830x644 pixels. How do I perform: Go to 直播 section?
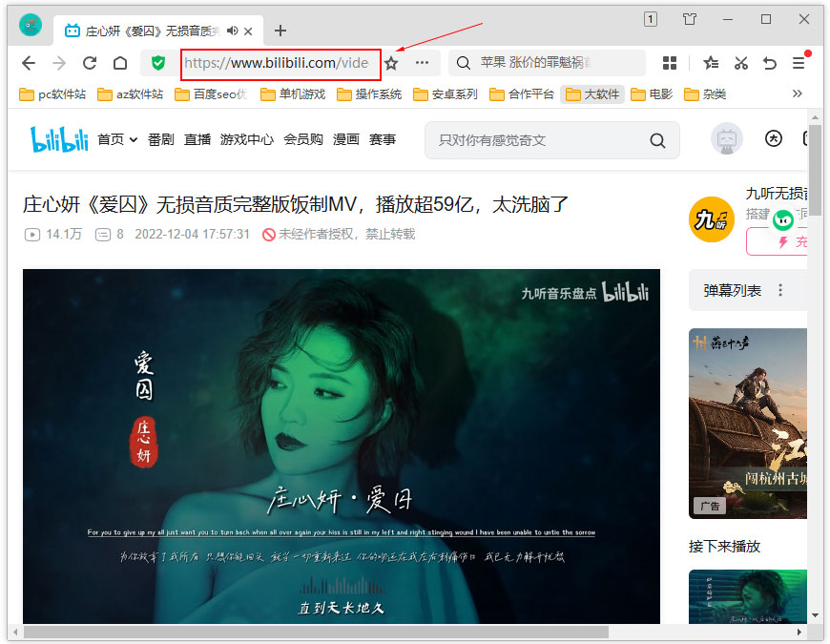[x=197, y=139]
